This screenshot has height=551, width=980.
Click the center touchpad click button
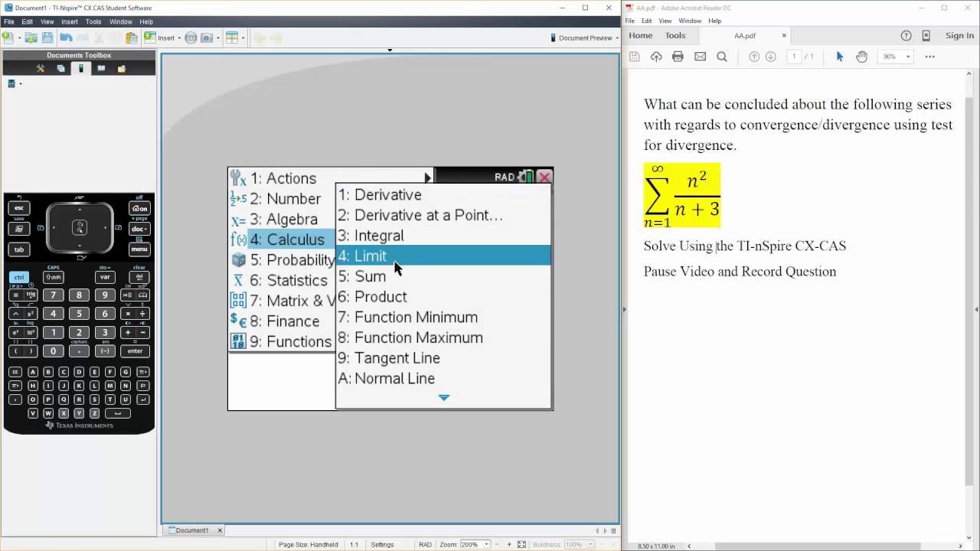[x=80, y=227]
